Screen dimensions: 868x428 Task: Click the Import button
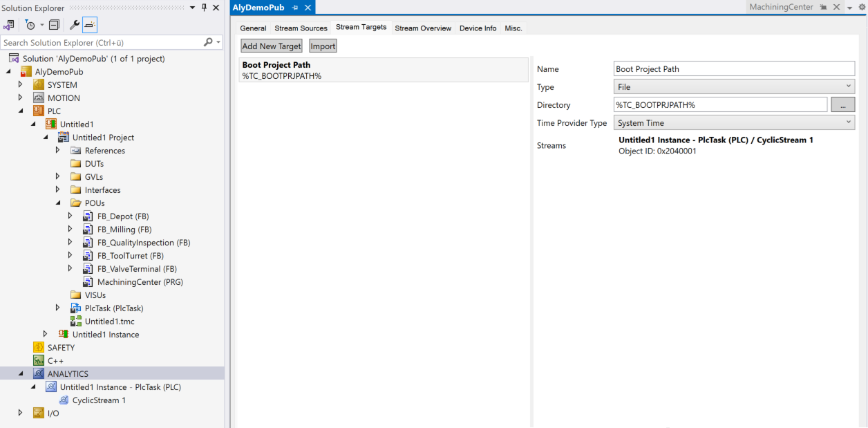tap(323, 46)
